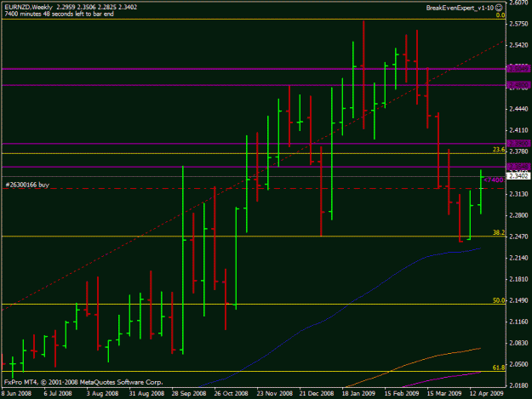This screenshot has height=399, width=532.
Task: Click the 15 Feb 2009 date label
Action: click(402, 394)
